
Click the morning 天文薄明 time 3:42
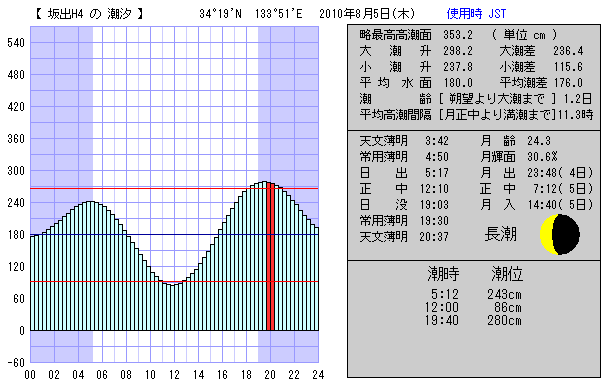tap(437, 141)
